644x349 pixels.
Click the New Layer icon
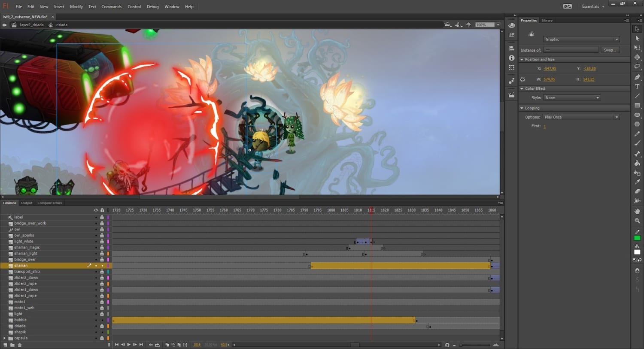5,345
